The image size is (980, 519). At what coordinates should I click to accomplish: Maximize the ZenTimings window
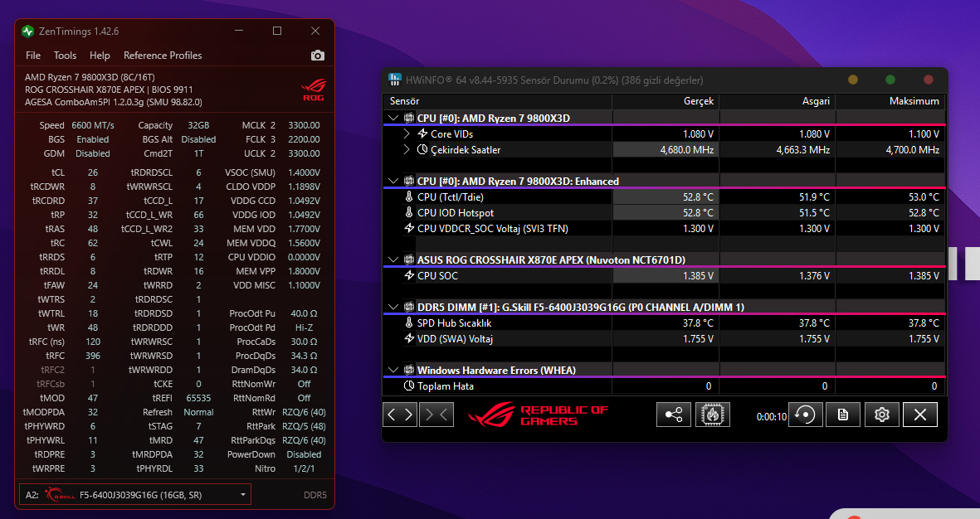tap(277, 32)
